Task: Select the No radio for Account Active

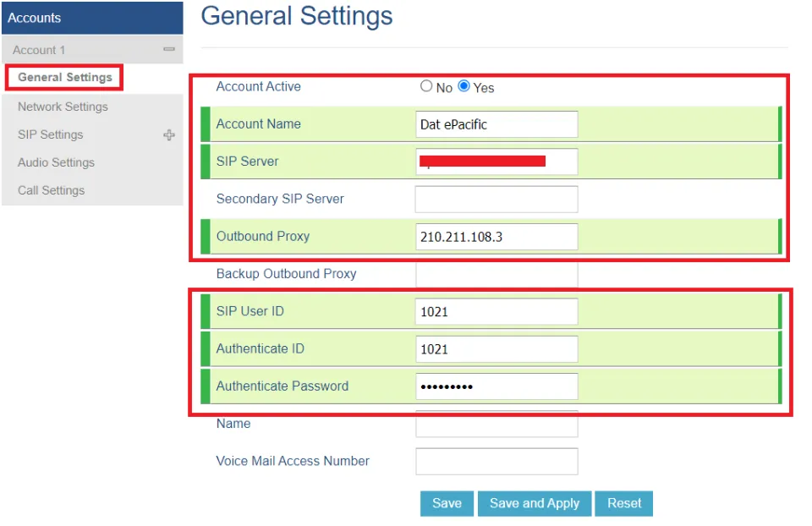Action: tap(426, 86)
